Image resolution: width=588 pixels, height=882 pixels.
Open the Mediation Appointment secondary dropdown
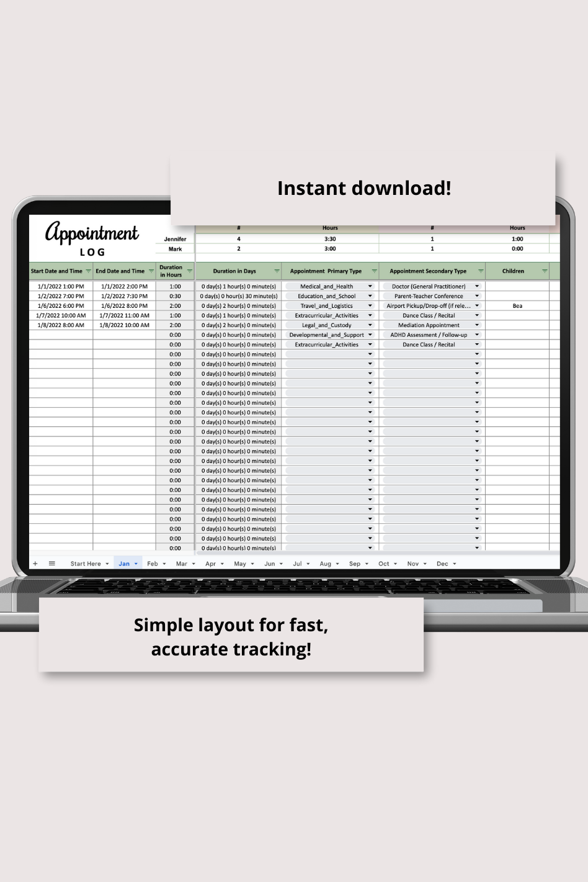(477, 325)
